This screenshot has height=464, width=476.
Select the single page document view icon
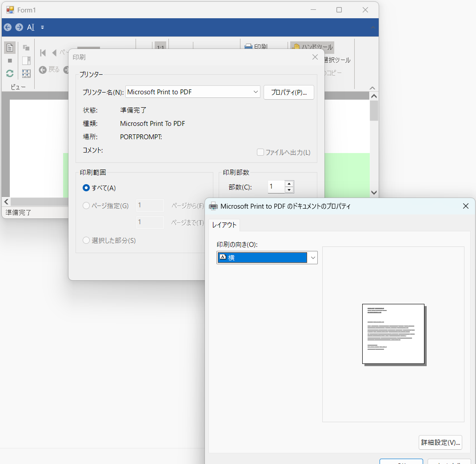tap(10, 48)
